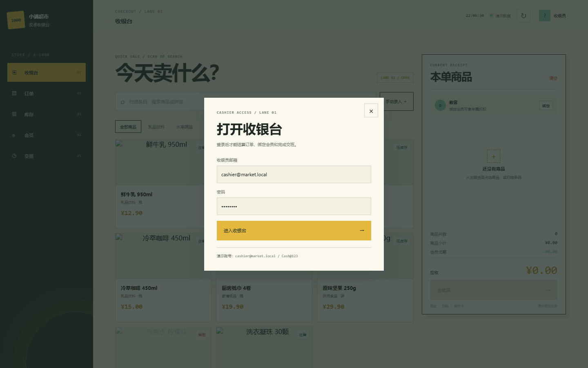This screenshot has height=368, width=588.
Task: Click the 原味坚果 250g product title
Action: tap(339, 288)
